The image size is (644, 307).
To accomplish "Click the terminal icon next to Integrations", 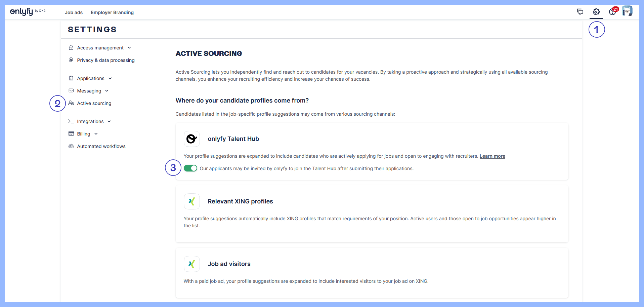I will coord(71,121).
